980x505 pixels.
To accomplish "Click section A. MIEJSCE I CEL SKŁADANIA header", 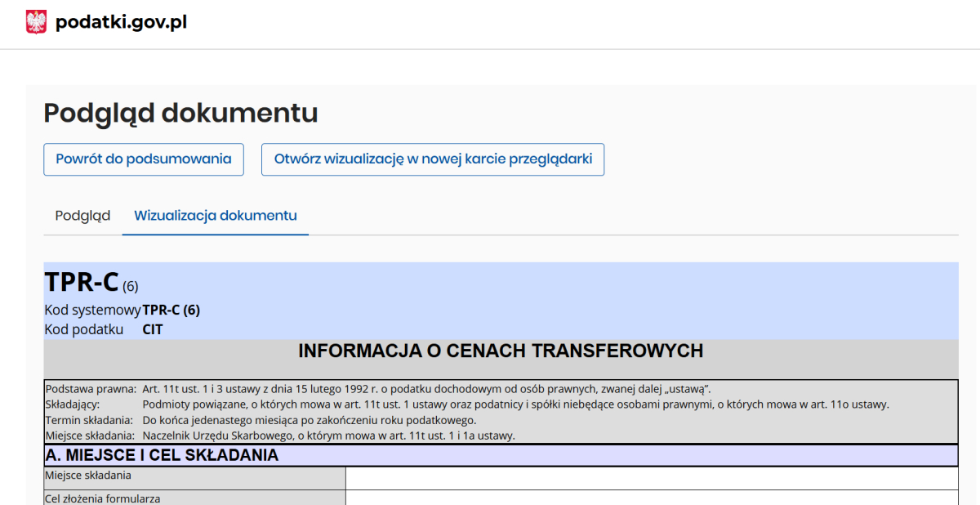I will 501,455.
